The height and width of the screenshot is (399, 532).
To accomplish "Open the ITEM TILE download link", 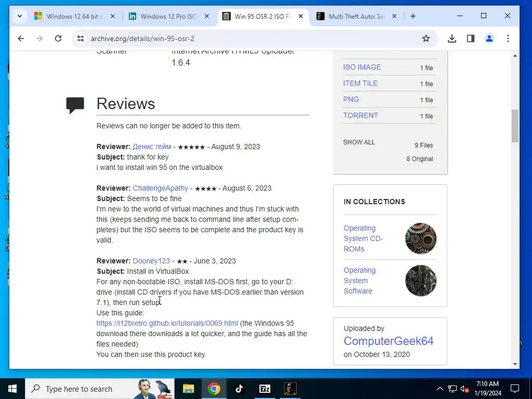I will coord(361,83).
